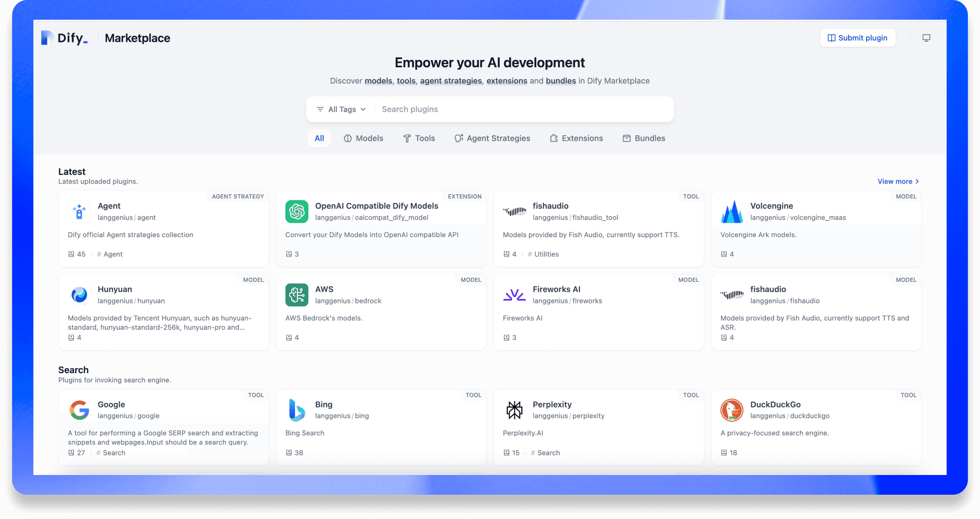Click the Hunyuan blue swirl icon
980x519 pixels.
[x=79, y=295]
